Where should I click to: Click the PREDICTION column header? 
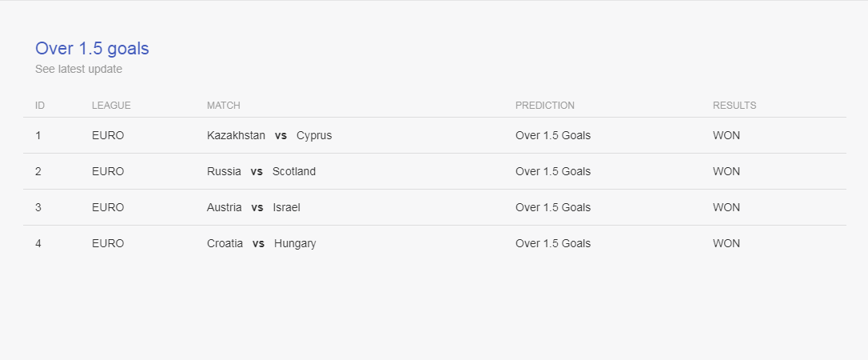tap(545, 106)
